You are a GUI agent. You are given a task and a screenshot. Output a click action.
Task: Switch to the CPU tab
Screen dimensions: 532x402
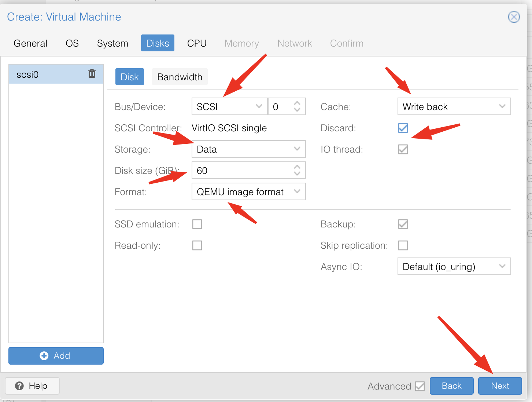pos(197,43)
